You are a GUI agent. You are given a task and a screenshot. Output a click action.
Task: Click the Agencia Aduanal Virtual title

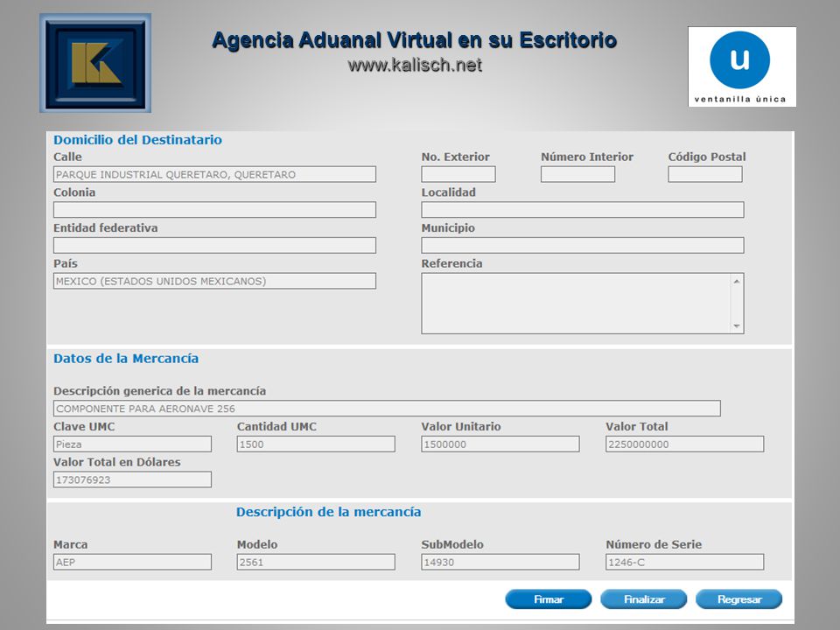tap(414, 40)
